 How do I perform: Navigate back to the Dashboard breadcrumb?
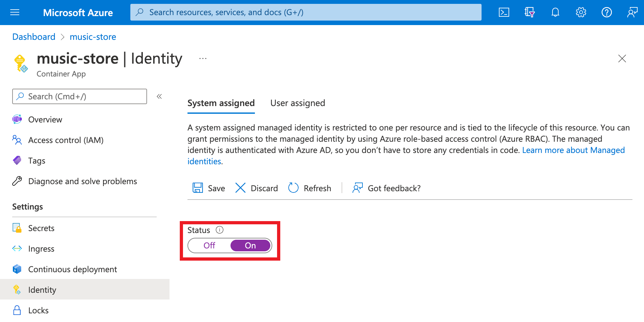[x=33, y=37]
